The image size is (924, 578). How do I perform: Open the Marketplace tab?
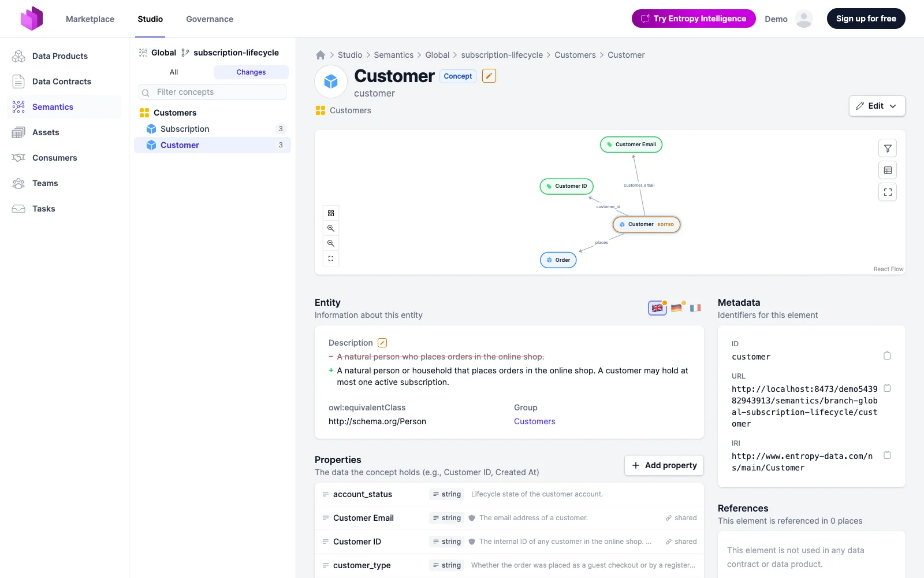(x=90, y=19)
